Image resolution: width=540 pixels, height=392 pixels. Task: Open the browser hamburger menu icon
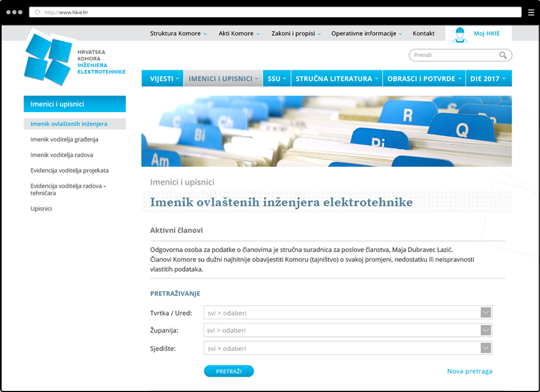point(531,12)
